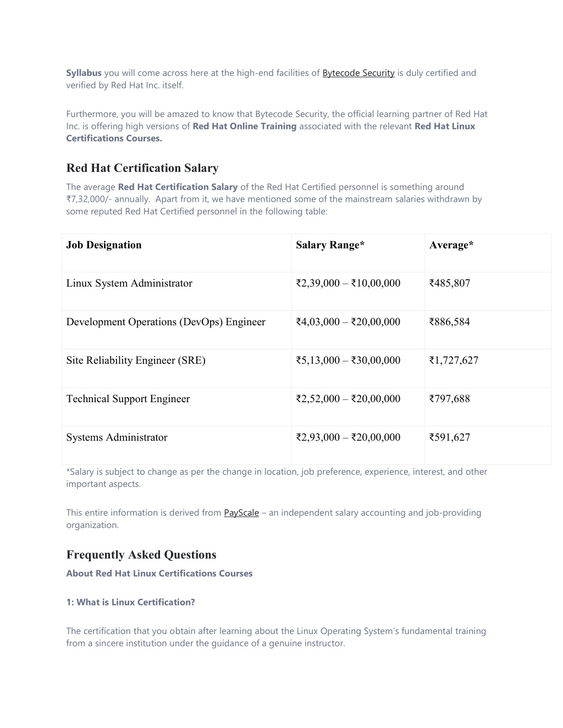
Task: Select the Systems Administrator cell
Action: pos(176,446)
